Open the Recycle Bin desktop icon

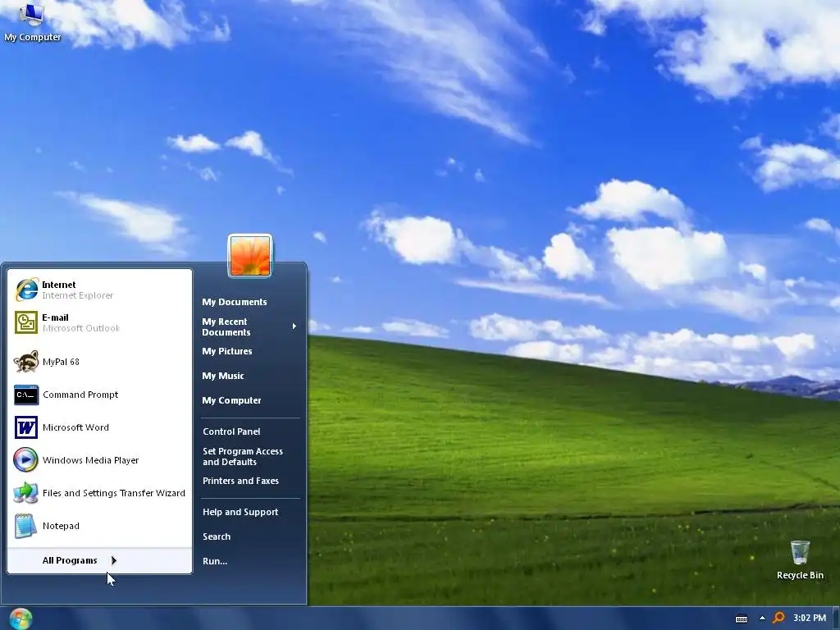coord(800,552)
